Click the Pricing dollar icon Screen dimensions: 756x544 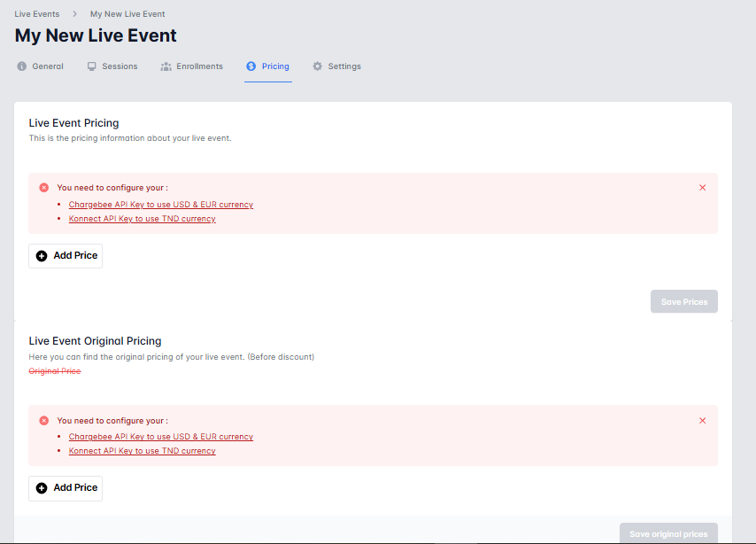click(x=251, y=66)
